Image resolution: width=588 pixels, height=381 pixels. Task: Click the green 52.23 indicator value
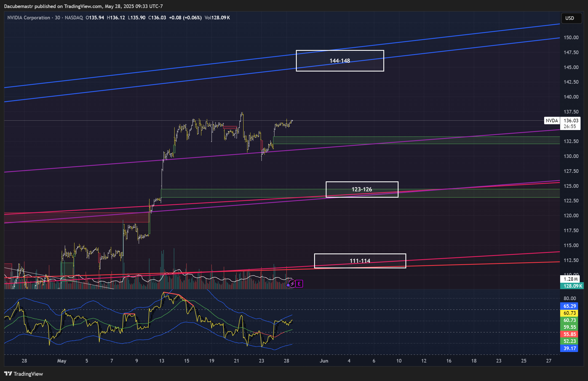pos(569,341)
